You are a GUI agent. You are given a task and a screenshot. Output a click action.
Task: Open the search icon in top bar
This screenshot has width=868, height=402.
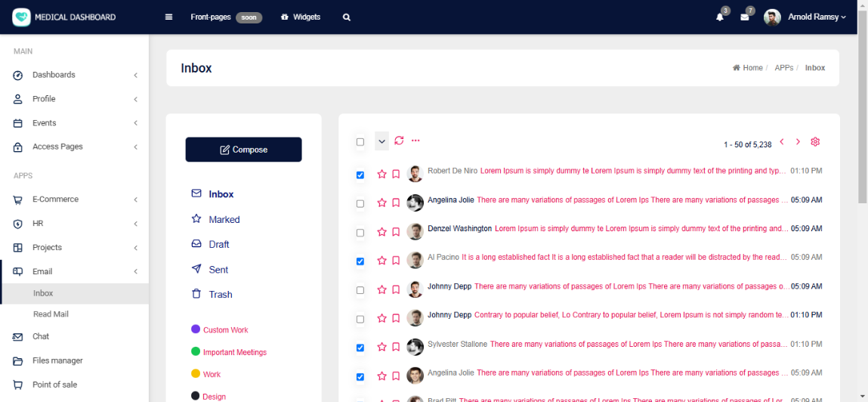[347, 17]
